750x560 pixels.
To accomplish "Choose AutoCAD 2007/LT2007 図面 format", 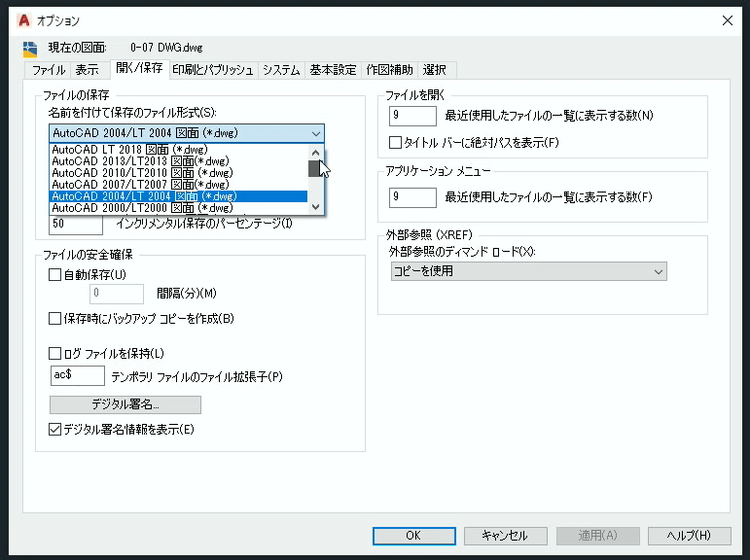I will 178,185.
